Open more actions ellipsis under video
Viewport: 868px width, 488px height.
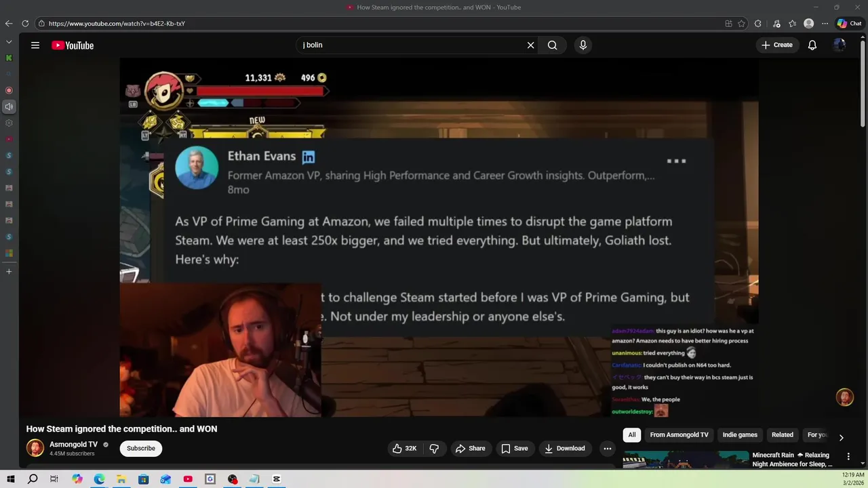(x=608, y=449)
